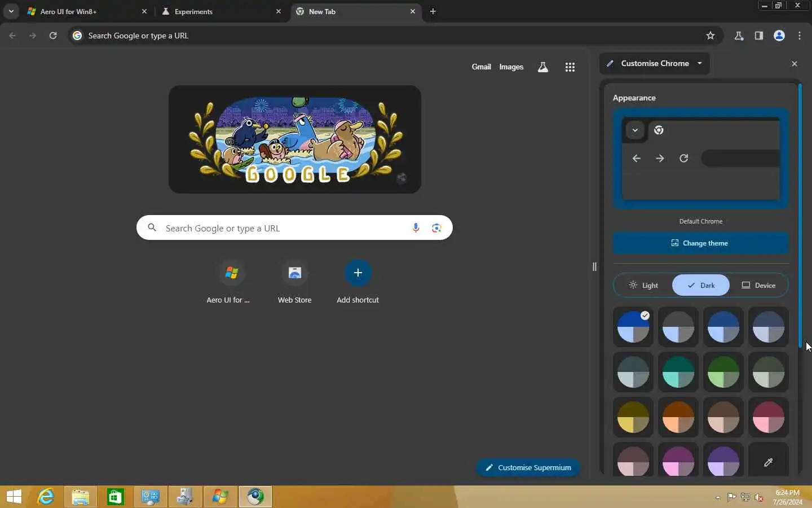Viewport: 812px width, 508px height.
Task: Click the Customise Supermium button
Action: (x=528, y=467)
